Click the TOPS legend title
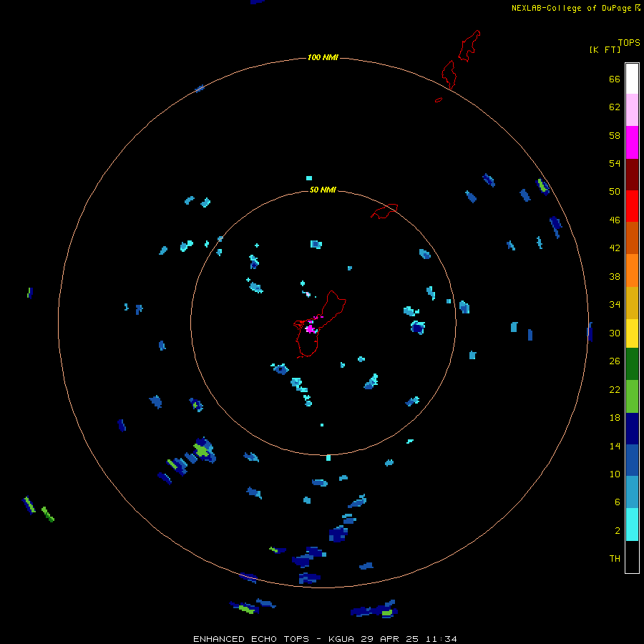 click(629, 42)
